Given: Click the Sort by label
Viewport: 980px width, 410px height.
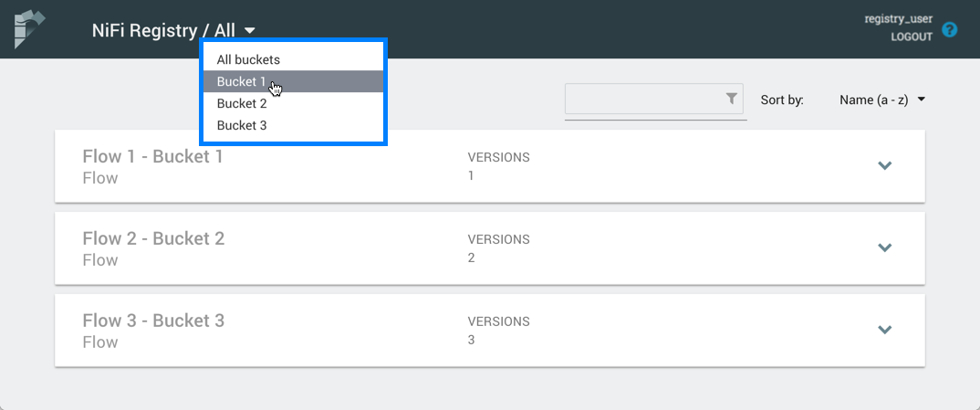Looking at the screenshot, I should tap(782, 100).
